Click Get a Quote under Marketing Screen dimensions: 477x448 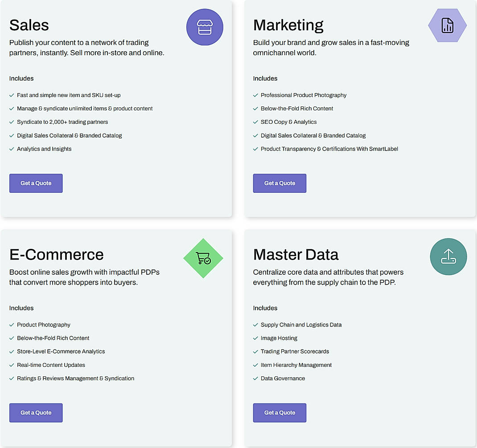tap(280, 183)
